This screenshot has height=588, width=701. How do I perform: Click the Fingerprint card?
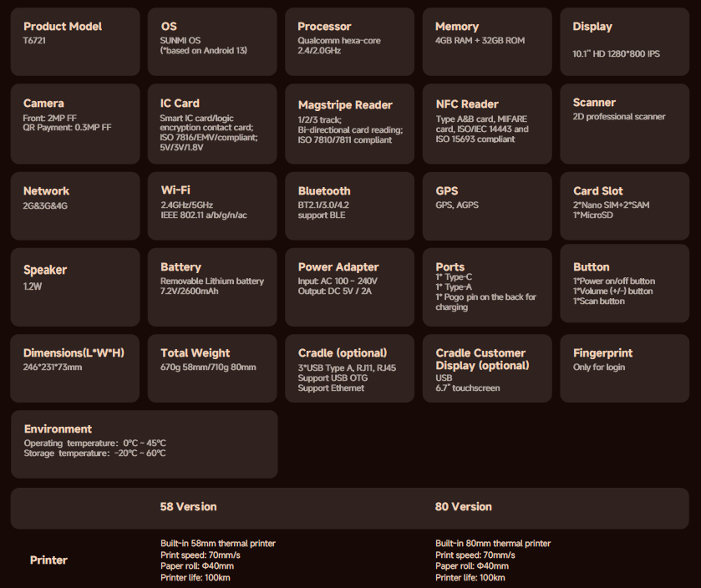624,367
